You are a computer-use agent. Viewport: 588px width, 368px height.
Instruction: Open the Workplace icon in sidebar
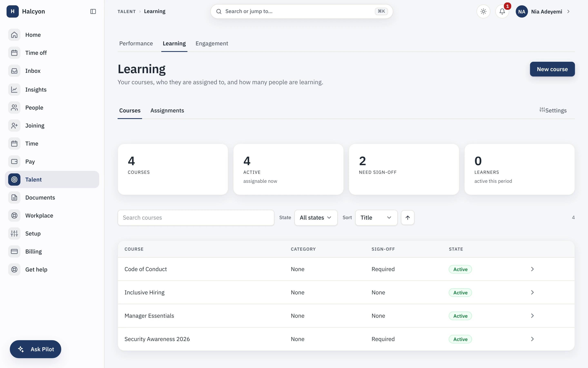14,216
